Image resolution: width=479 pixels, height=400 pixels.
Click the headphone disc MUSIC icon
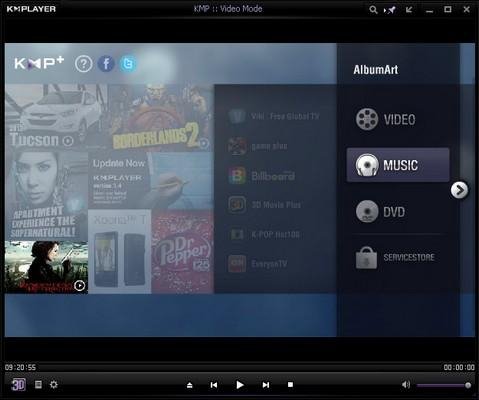(367, 165)
